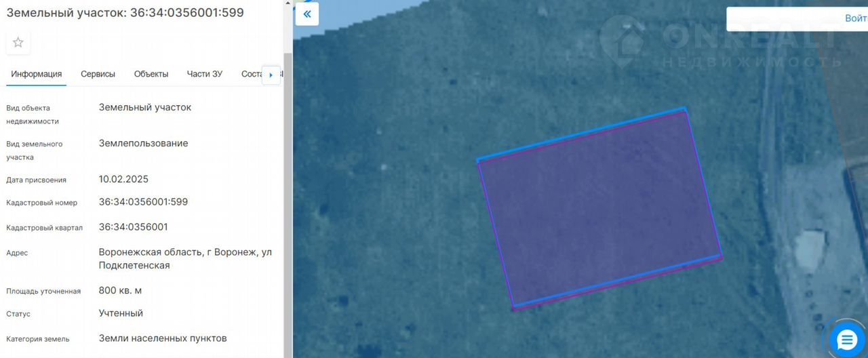
Task: Collapse info panel with double-chevron button
Action: pos(307,14)
